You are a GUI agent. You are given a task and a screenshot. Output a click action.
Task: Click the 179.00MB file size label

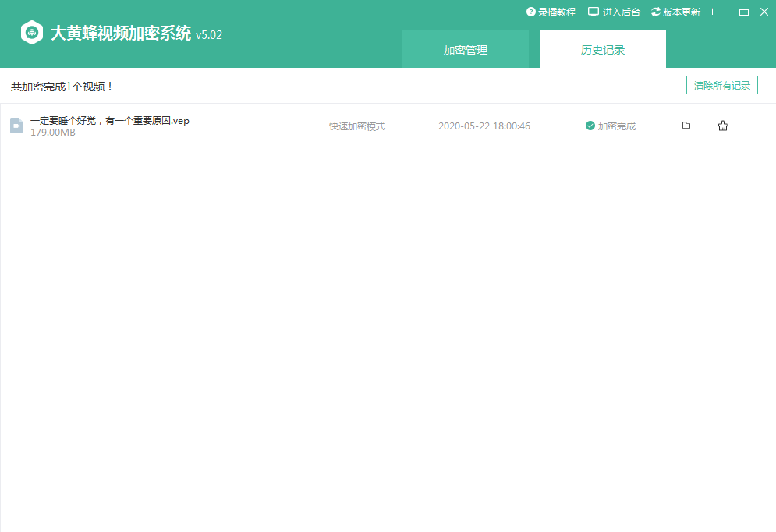53,133
